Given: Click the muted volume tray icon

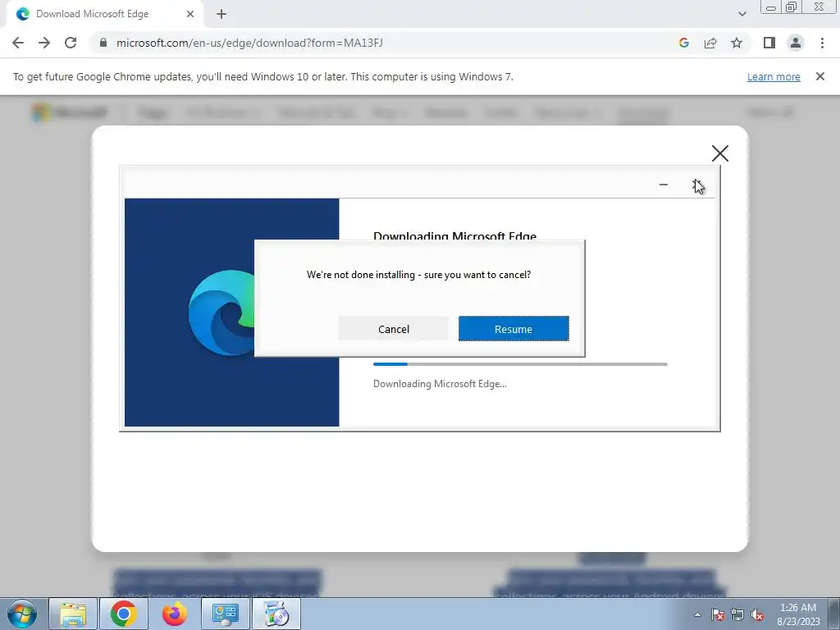Looking at the screenshot, I should point(757,614).
